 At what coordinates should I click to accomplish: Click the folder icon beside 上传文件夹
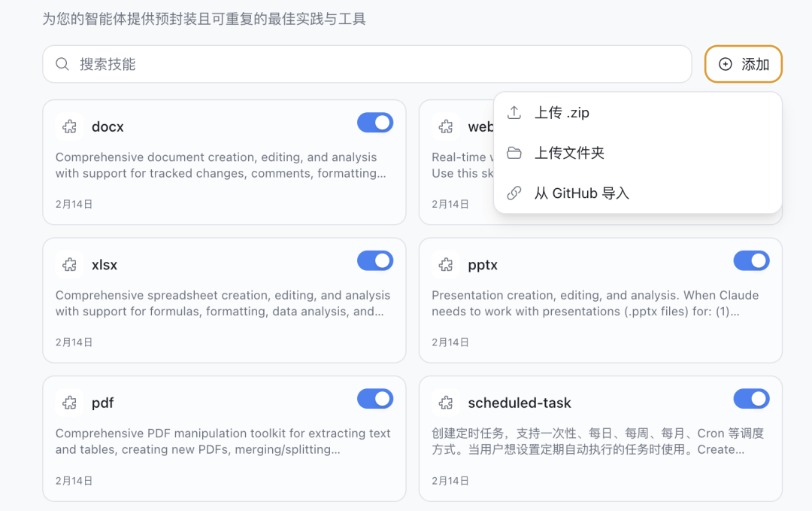click(514, 152)
